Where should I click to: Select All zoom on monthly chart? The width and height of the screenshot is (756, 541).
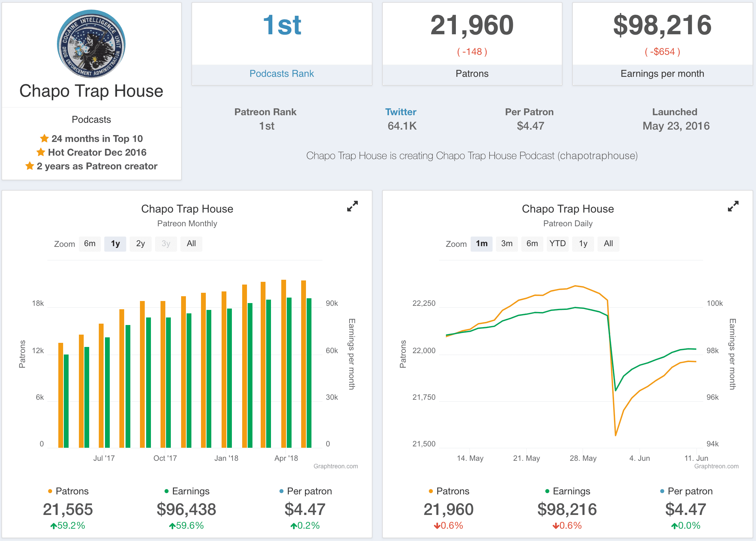191,244
